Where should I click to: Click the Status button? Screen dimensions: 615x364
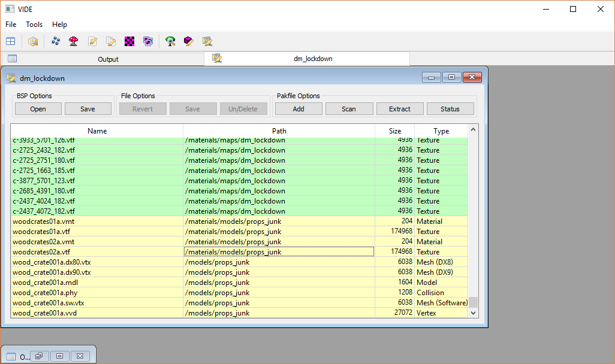tap(450, 109)
